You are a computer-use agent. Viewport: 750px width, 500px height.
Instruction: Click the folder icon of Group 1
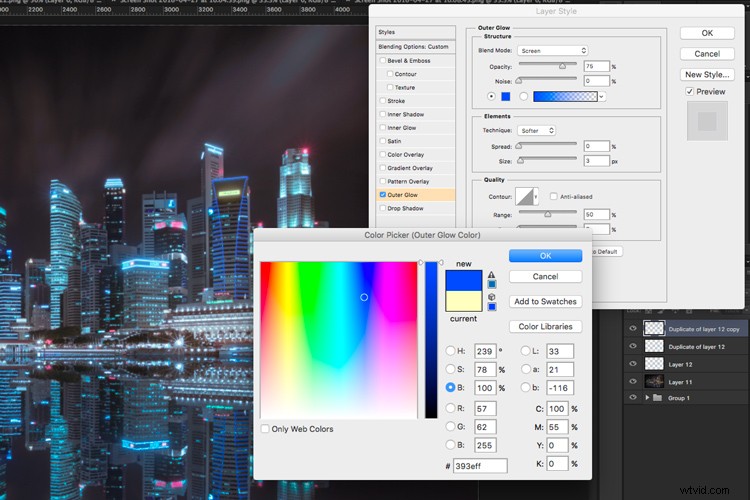point(657,398)
